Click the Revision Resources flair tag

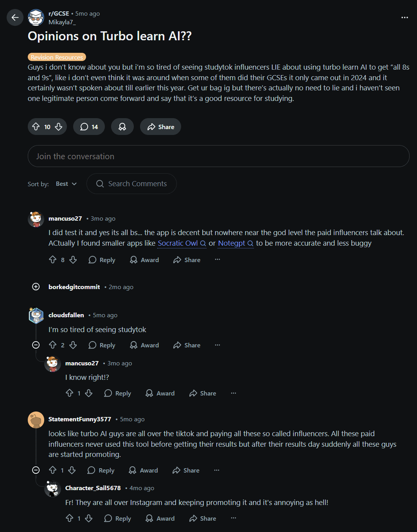pyautogui.click(x=57, y=57)
